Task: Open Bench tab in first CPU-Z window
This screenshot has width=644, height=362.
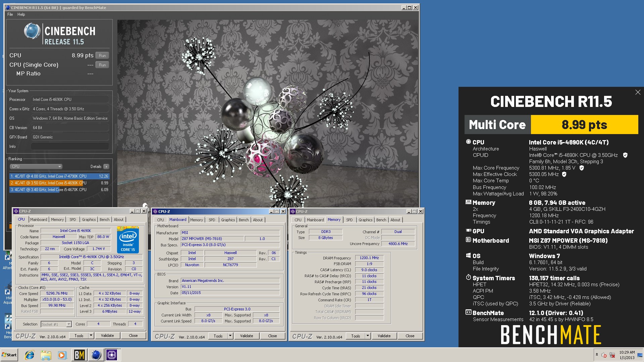Action: click(x=105, y=220)
